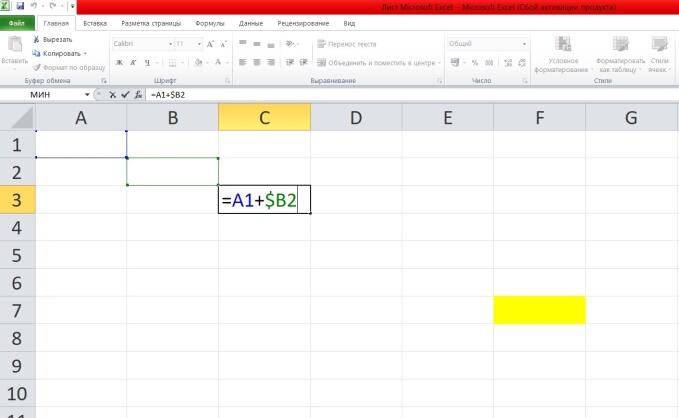The image size is (679, 418).
Task: Click the cancel X icon in formula bar
Action: (x=112, y=94)
